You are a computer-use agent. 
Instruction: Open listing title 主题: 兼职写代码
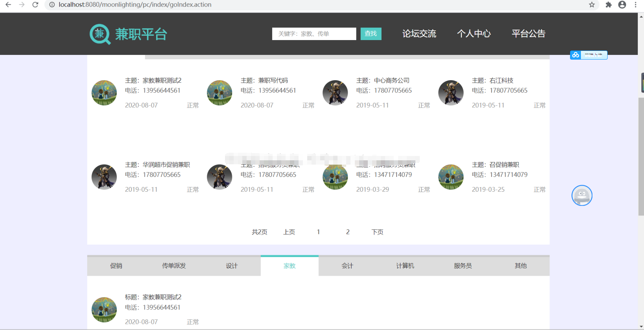tap(264, 81)
